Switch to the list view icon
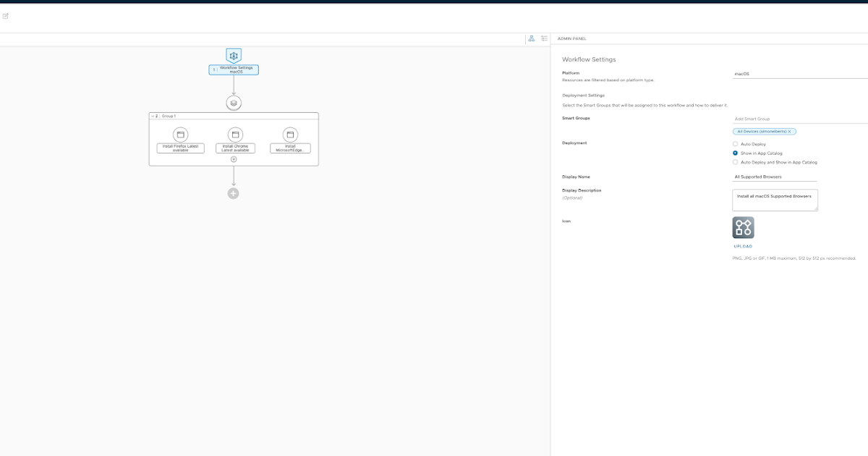Screen dimensions: 868x456 [544, 38]
